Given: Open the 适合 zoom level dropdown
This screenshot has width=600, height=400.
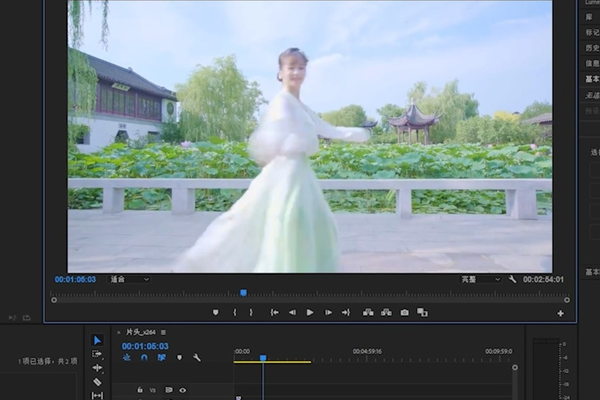Looking at the screenshot, I should tap(129, 279).
